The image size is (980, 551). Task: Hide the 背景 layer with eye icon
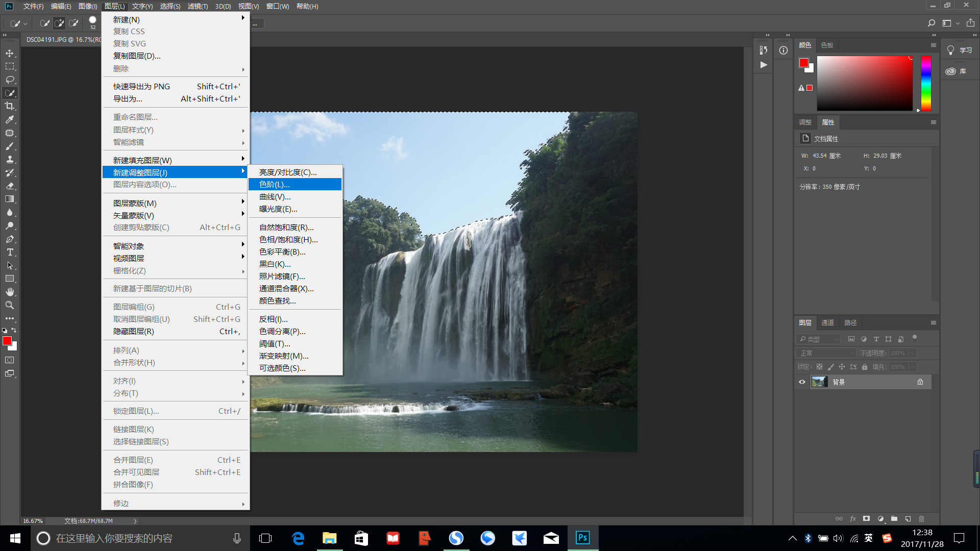(802, 382)
